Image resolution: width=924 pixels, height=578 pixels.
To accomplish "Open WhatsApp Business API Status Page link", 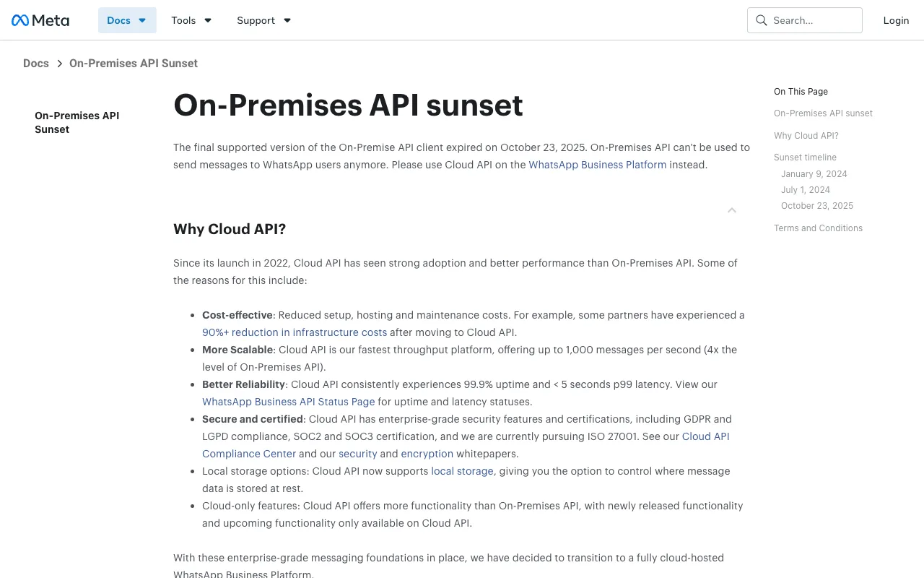I will [x=289, y=402].
